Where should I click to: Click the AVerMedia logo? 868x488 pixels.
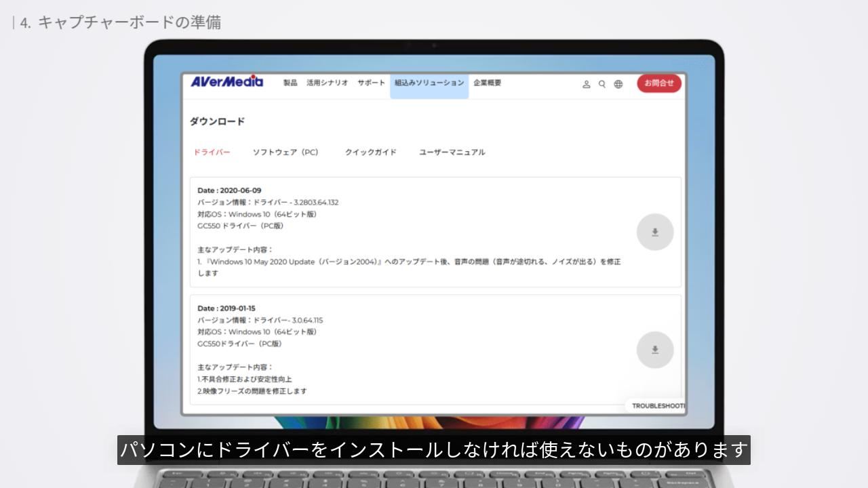[x=226, y=82]
